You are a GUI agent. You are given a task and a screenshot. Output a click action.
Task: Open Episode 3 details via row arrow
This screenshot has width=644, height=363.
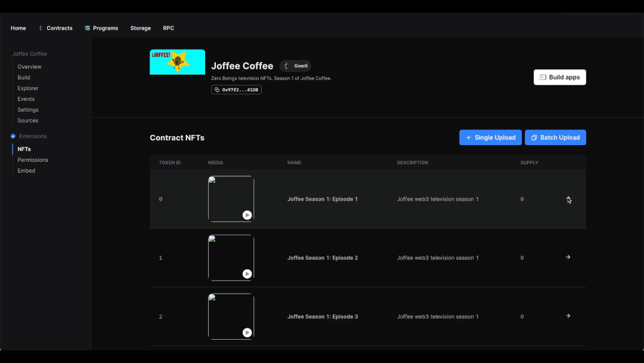click(568, 316)
